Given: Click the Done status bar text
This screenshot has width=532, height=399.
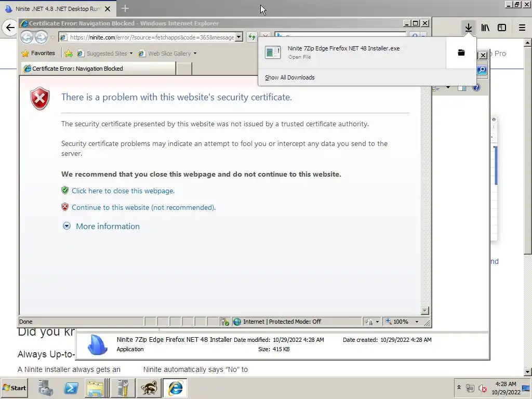Looking at the screenshot, I should [26, 322].
